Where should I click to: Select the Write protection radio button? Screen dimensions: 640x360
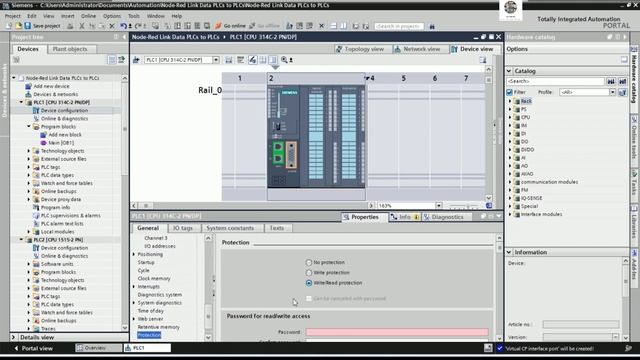point(309,273)
